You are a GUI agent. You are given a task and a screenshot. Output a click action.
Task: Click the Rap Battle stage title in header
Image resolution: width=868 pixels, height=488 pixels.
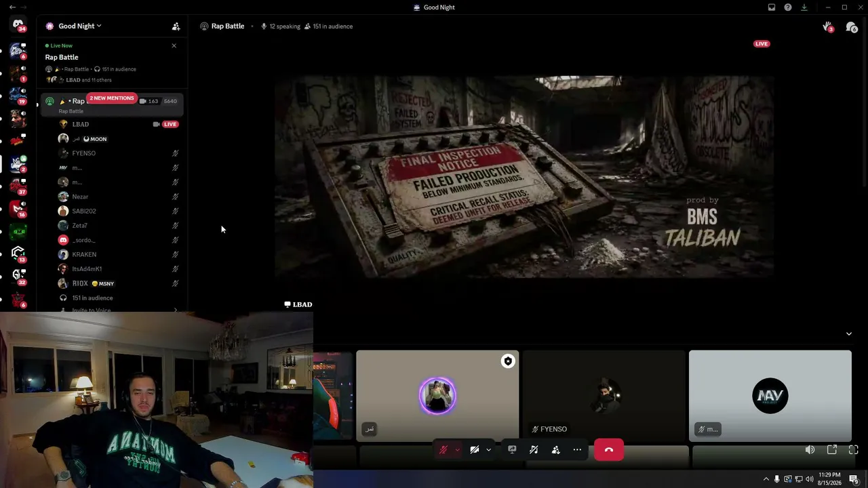tap(228, 26)
